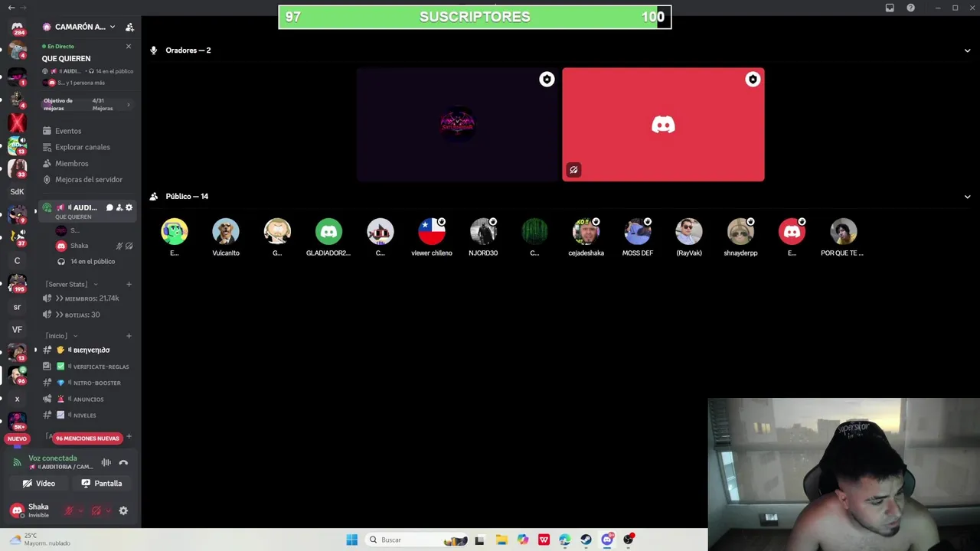Open user settings gear beside Shaka
The height and width of the screenshot is (551, 980).
tap(123, 510)
